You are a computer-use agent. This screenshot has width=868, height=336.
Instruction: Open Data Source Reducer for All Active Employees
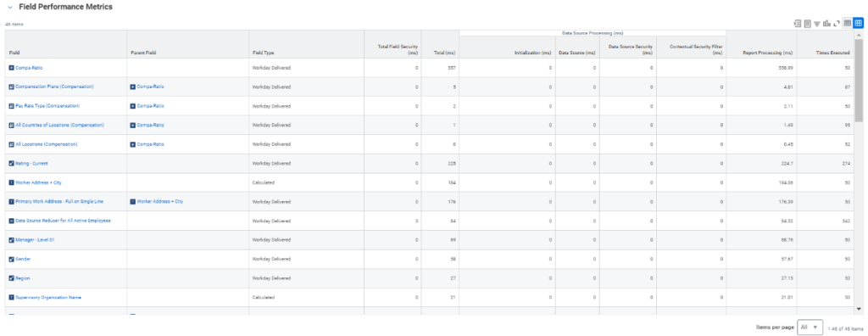click(x=63, y=221)
